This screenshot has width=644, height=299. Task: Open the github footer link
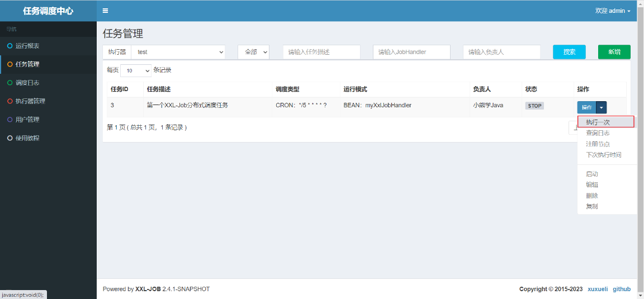pyautogui.click(x=622, y=289)
